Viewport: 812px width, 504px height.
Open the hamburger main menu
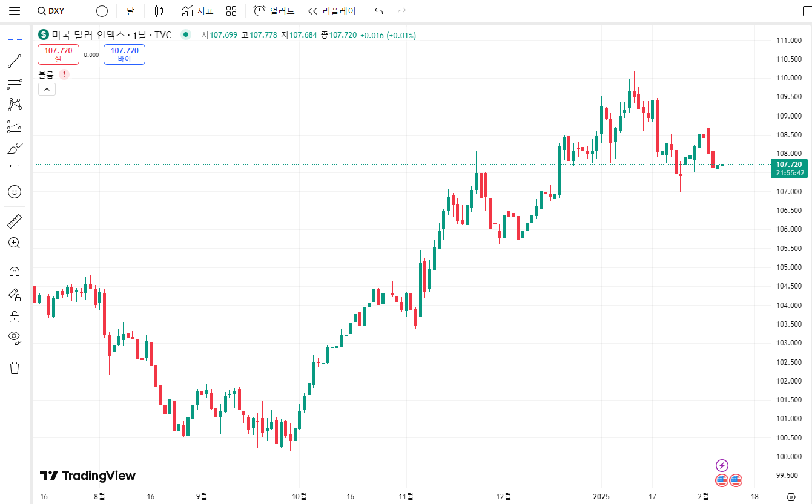point(15,11)
